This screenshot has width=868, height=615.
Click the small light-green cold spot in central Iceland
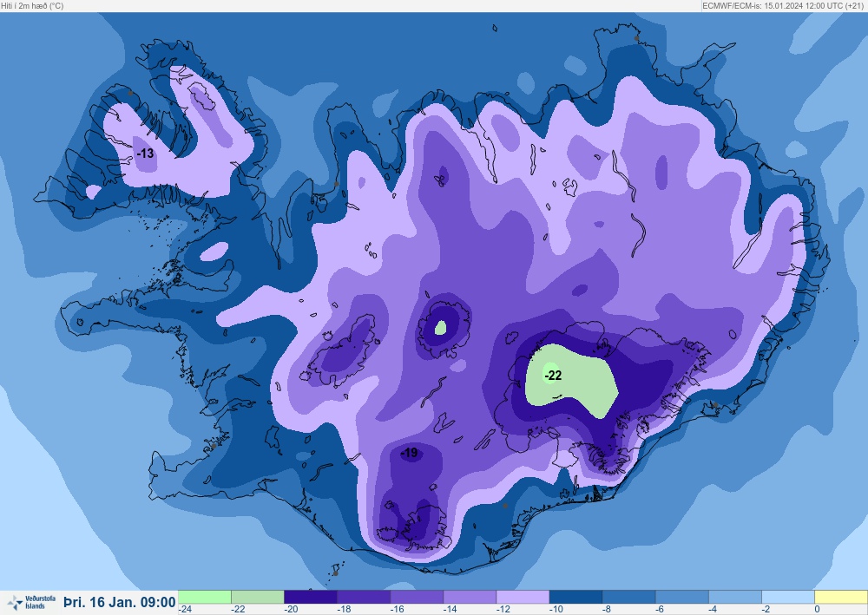tap(440, 328)
